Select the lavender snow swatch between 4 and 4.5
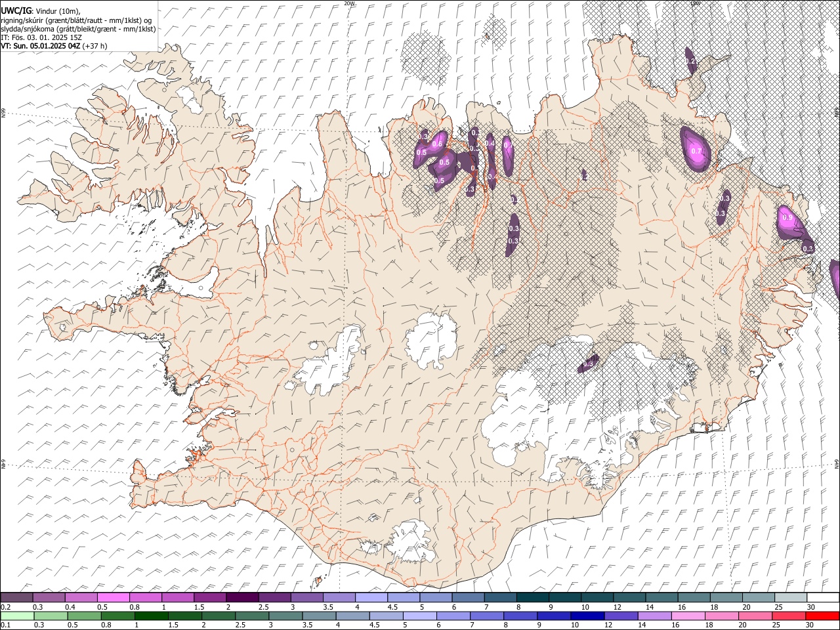Screen dimensions: 840x630 (x=371, y=598)
